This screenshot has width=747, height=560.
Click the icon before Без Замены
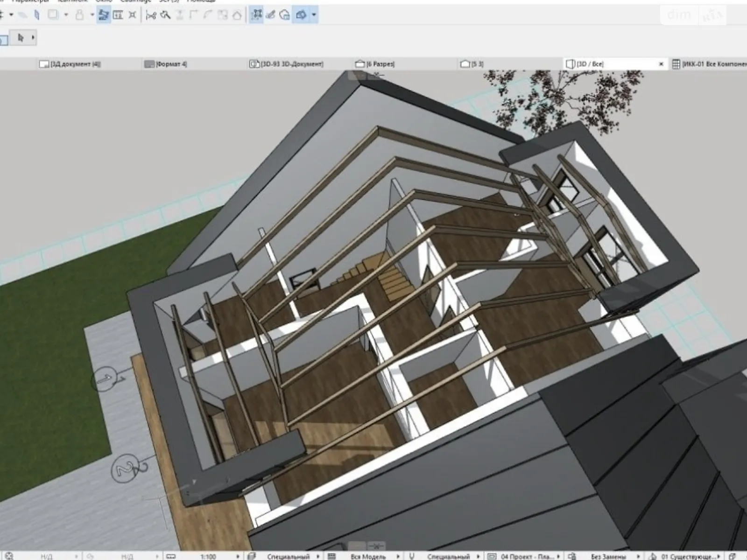(571, 556)
